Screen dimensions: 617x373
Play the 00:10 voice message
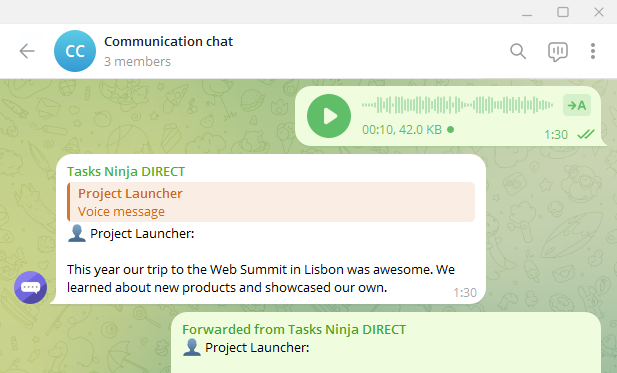tap(329, 116)
